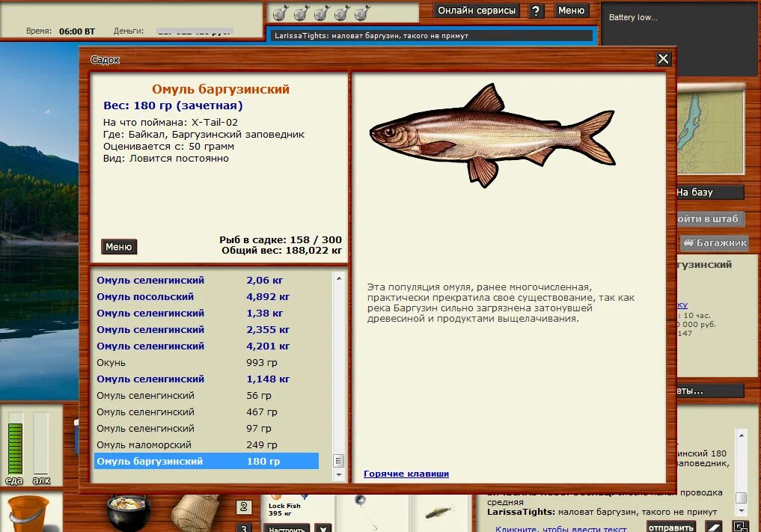
Task: Click the chat text input field
Action: pos(560,528)
